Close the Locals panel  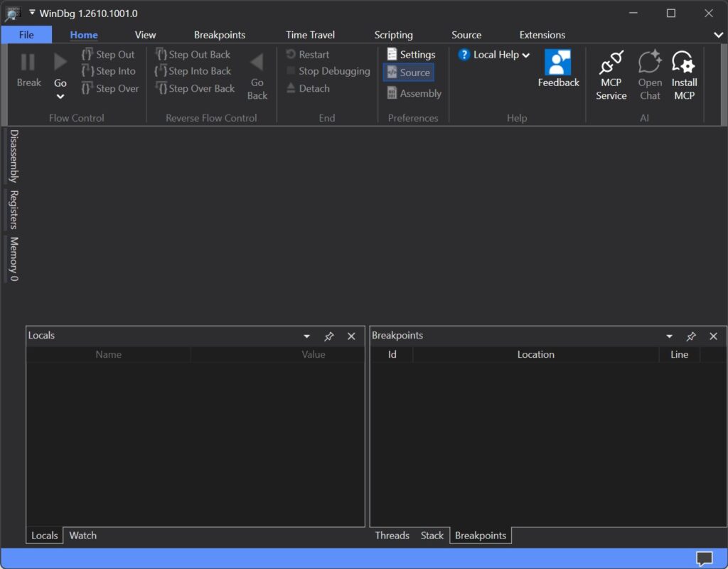(x=351, y=336)
